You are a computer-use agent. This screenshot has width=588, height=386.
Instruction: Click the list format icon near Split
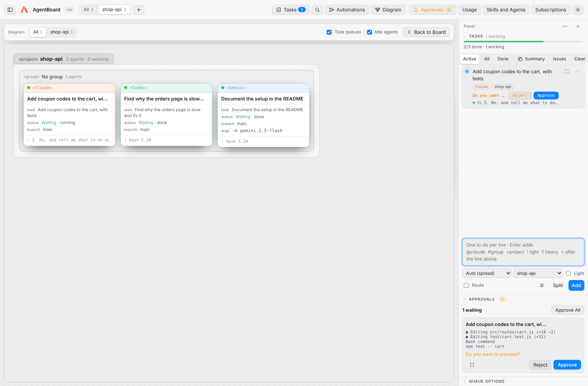[541, 285]
